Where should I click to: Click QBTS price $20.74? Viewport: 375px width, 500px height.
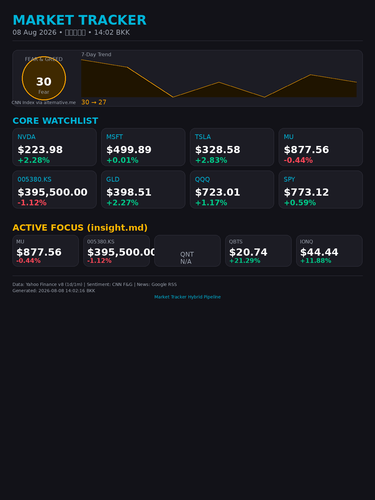coord(248,252)
